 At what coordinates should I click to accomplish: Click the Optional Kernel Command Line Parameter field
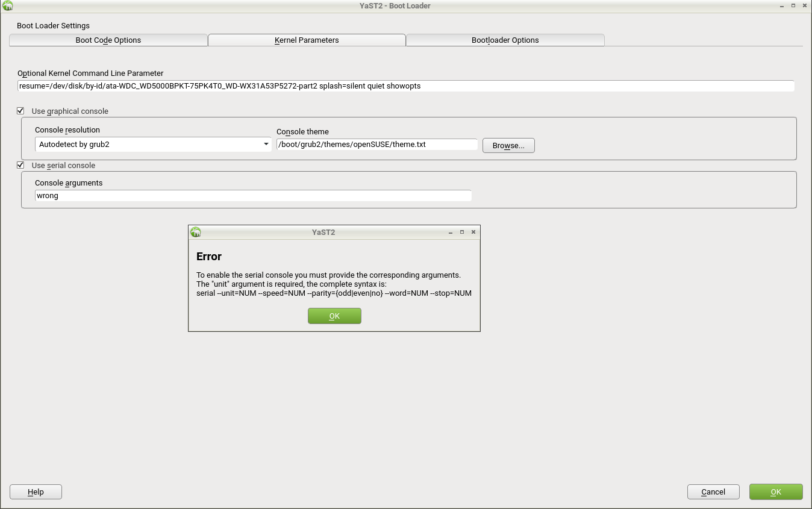(405, 86)
